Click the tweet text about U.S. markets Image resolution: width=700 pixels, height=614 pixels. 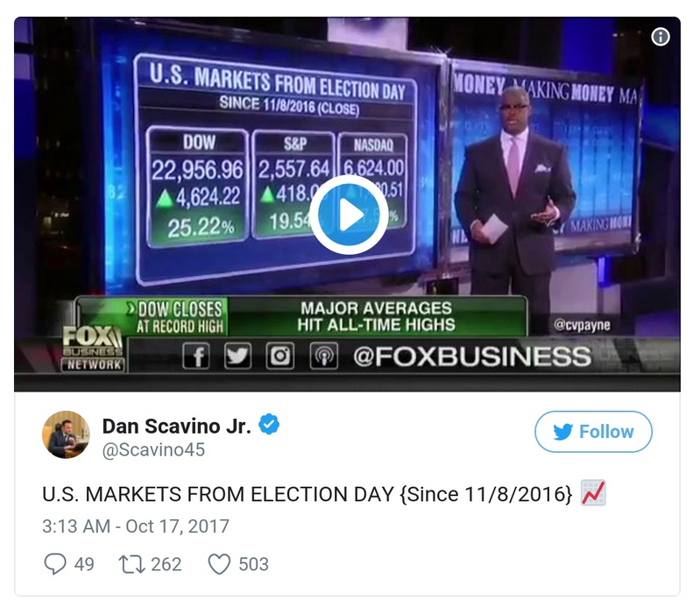point(307,494)
